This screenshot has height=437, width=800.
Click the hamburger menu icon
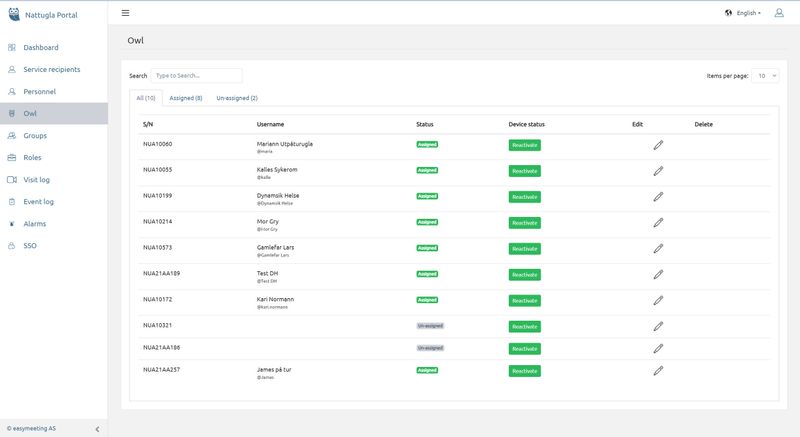[x=125, y=13]
